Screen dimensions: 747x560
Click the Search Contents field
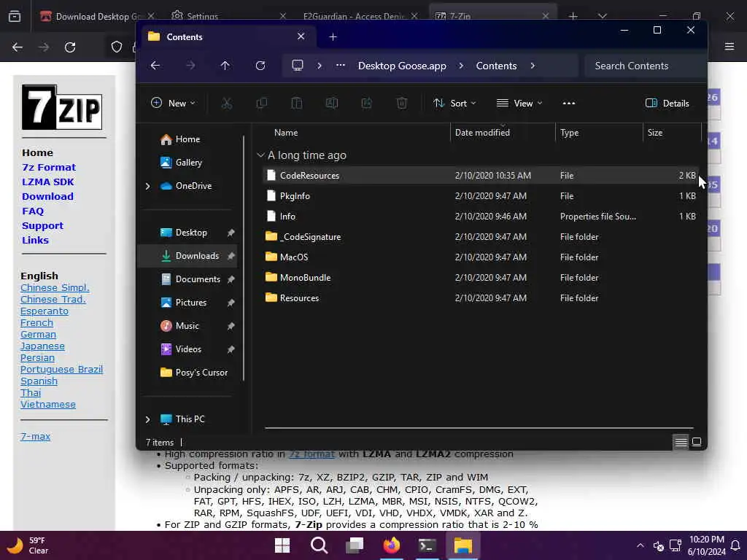click(x=645, y=66)
